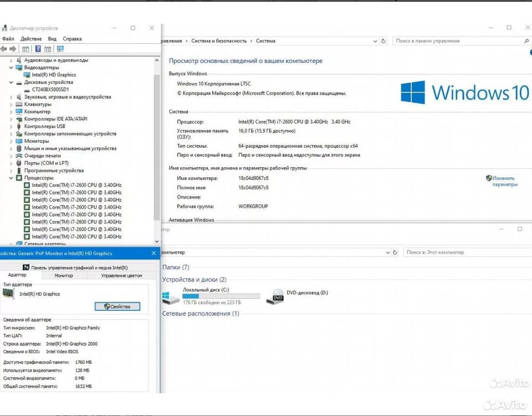Click the Клавиатуры keyboard icon
532x416 pixels.
19,104
